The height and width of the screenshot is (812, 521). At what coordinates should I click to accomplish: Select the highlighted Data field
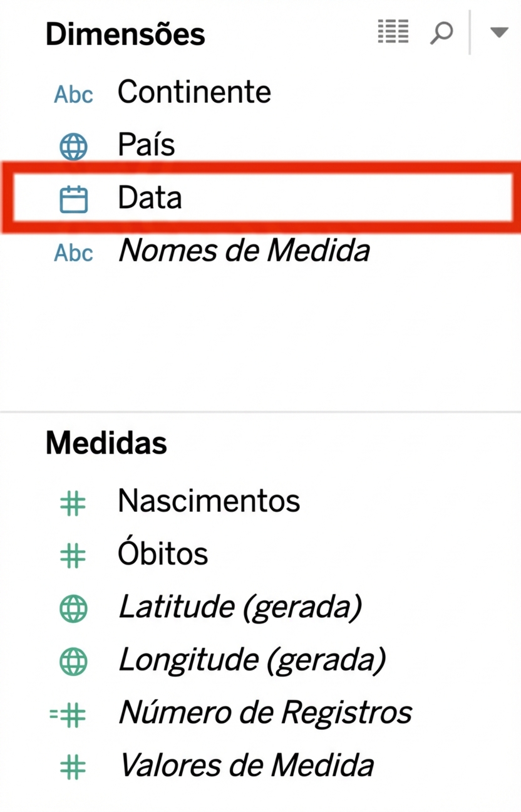point(150,199)
